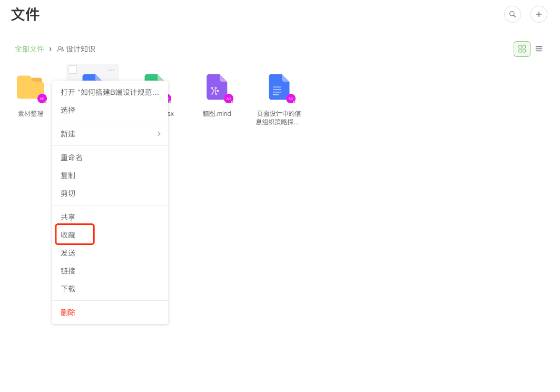Open the 脑图.mind file icon
This screenshot has width=560, height=392.
[217, 87]
